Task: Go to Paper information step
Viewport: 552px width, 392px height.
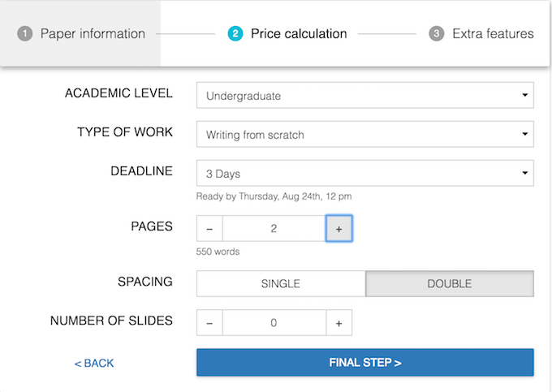Action: tap(93, 34)
